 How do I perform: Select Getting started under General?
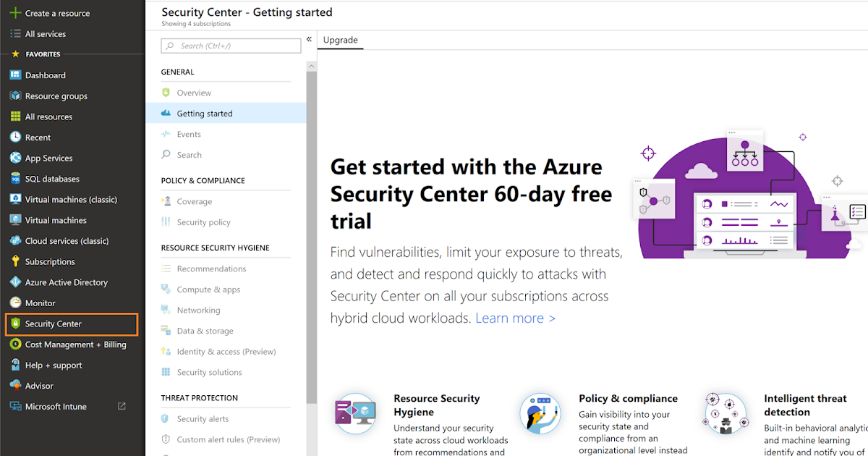204,113
